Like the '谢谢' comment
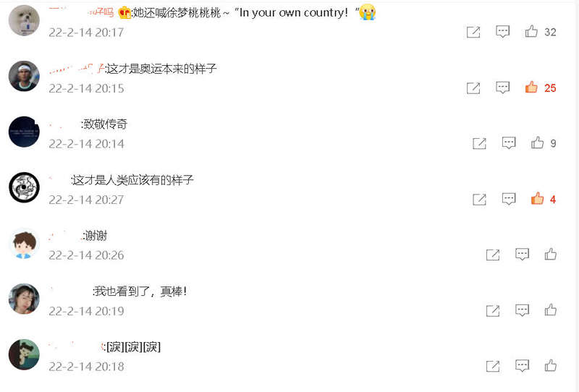This screenshot has height=392, width=579. coord(551,255)
